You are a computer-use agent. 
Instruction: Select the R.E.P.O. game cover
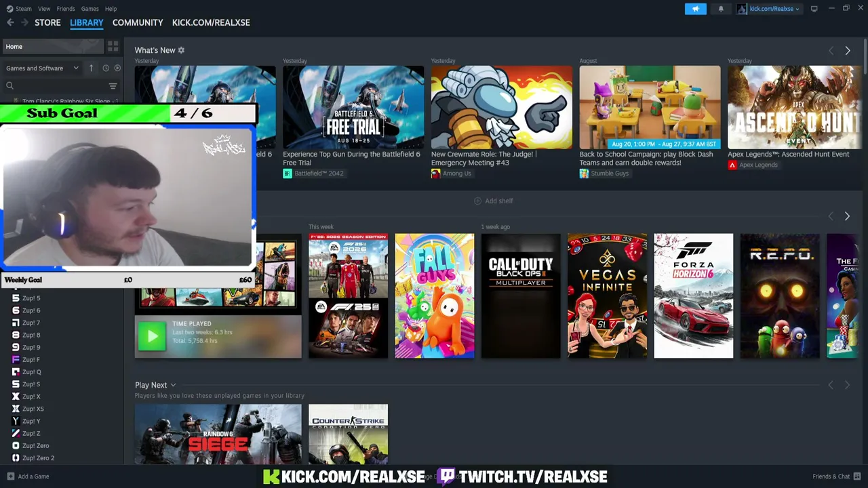tap(780, 296)
